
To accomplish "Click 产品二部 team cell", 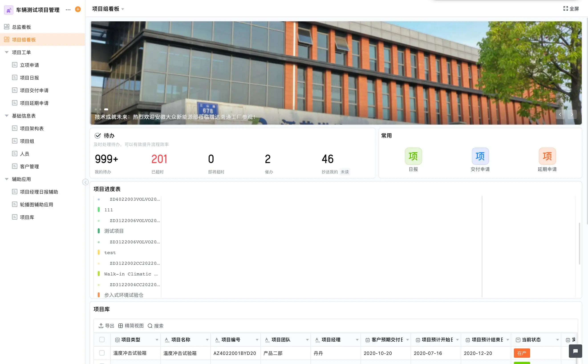I will pos(285,353).
